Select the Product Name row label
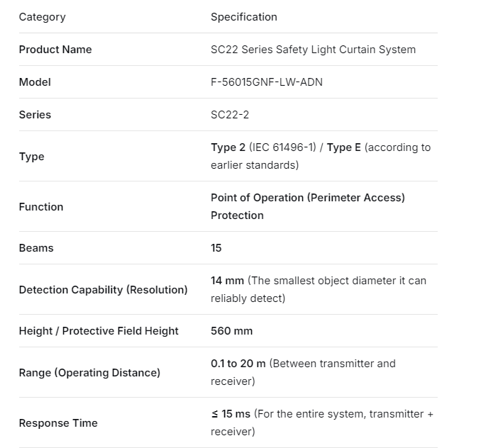Screen dimensions: 498x448 (x=55, y=50)
